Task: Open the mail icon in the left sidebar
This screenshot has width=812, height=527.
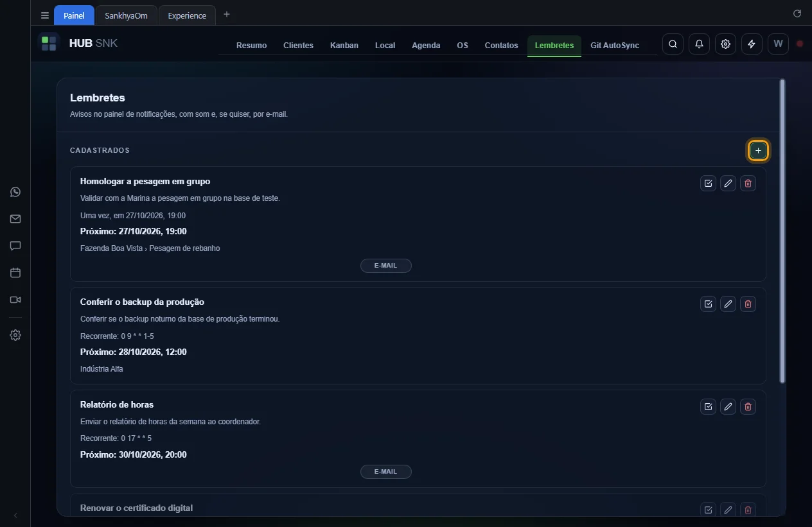Action: pyautogui.click(x=15, y=219)
